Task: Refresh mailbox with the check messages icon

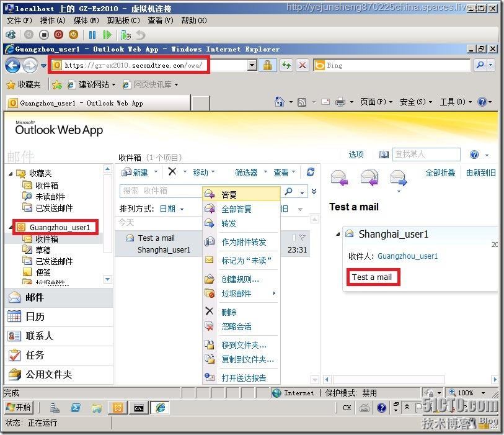Action: pos(311,172)
